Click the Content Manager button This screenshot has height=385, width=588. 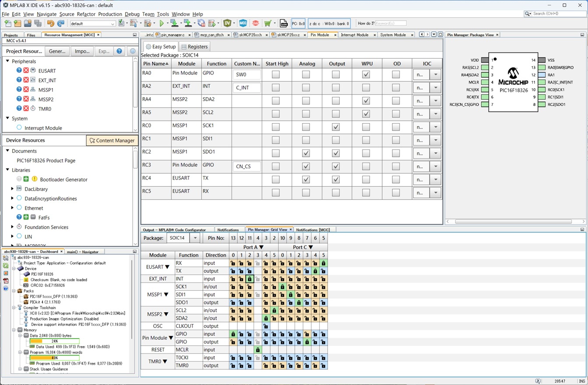(x=112, y=141)
